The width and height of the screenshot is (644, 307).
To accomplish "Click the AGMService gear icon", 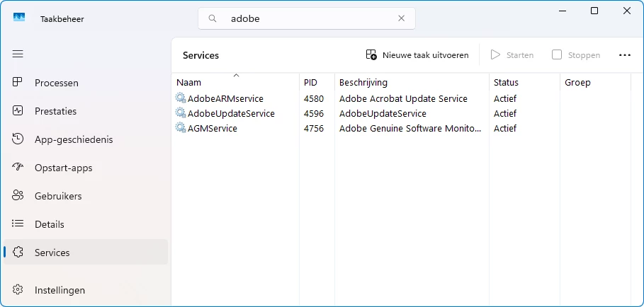I will (181, 128).
